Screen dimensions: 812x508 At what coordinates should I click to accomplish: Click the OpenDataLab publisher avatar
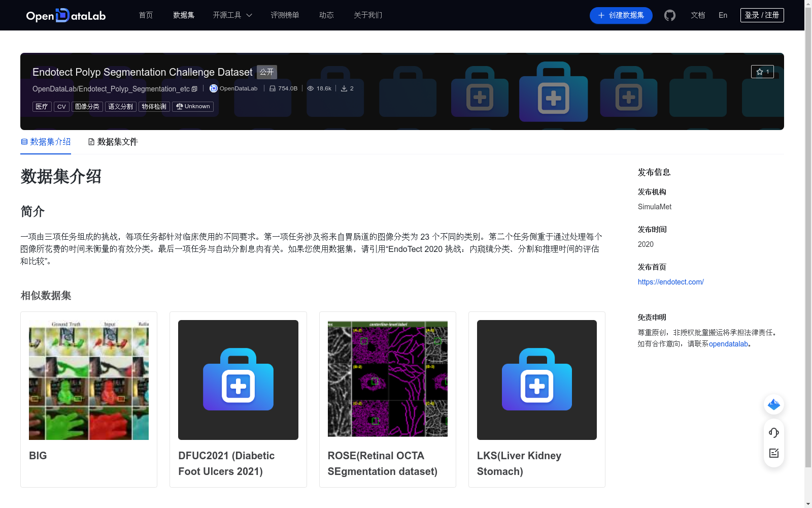click(x=214, y=88)
